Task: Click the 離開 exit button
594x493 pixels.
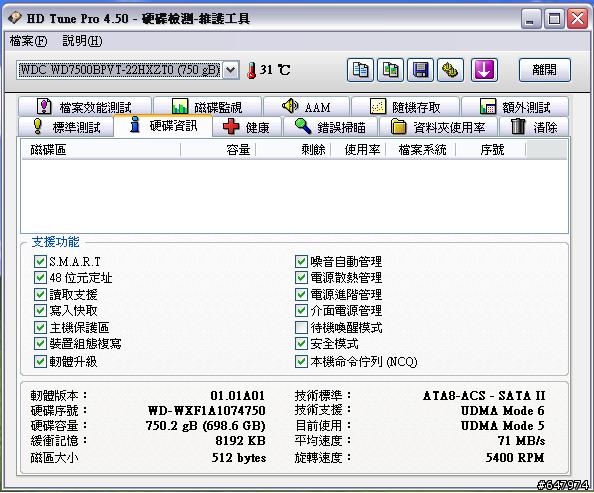Action: (544, 70)
